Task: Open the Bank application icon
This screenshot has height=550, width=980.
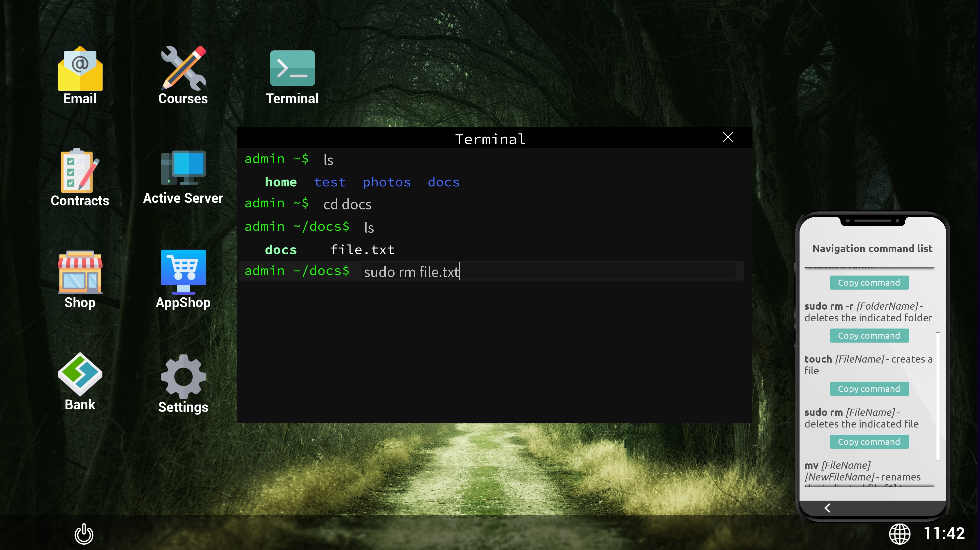Action: click(x=80, y=375)
